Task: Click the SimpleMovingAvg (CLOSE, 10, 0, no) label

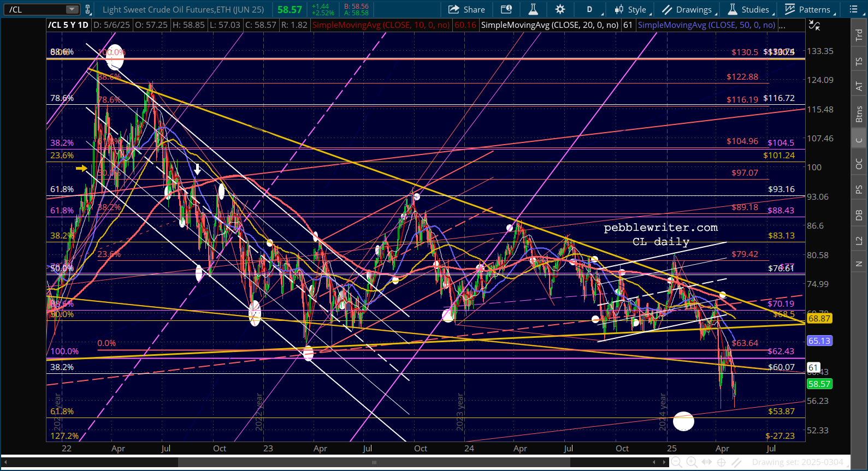Action: point(381,25)
